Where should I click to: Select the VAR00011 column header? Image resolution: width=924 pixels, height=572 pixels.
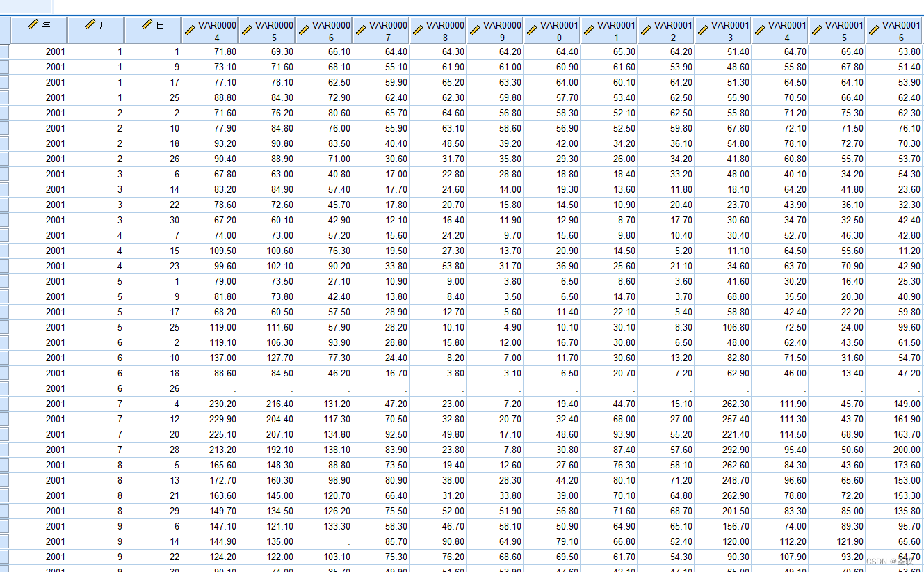click(609, 31)
